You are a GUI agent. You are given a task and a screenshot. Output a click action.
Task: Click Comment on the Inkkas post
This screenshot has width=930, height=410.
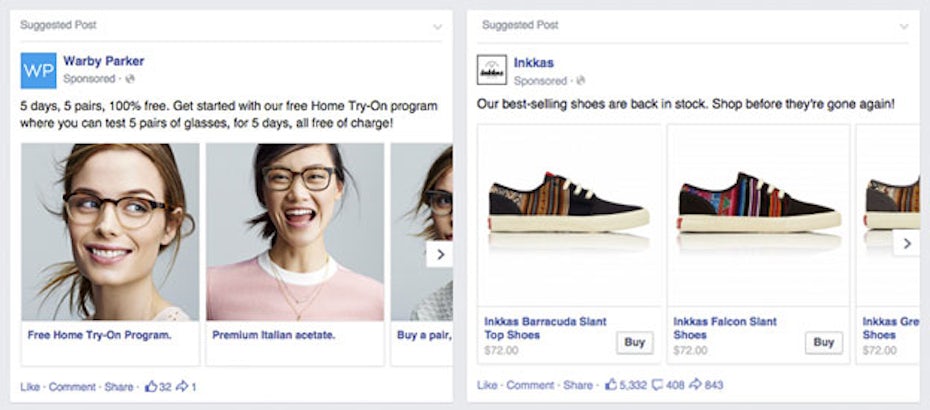coord(530,386)
